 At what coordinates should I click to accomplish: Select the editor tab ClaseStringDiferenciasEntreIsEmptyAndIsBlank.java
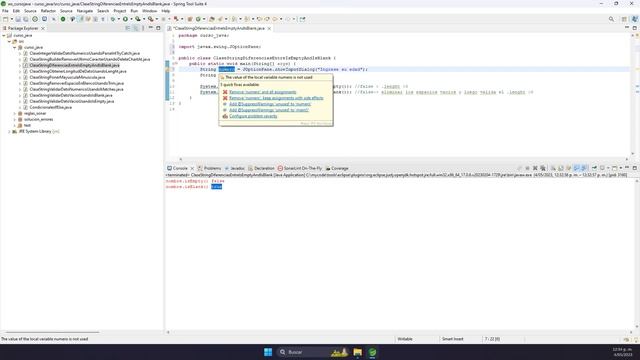219,28
